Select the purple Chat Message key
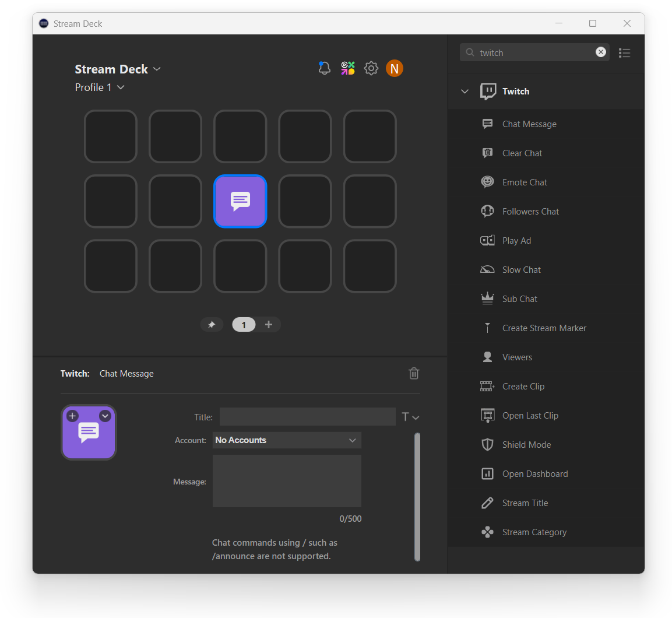 pos(240,201)
